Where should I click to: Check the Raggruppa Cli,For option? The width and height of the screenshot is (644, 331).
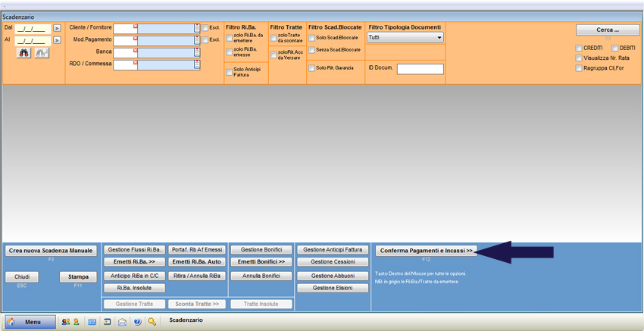(579, 67)
